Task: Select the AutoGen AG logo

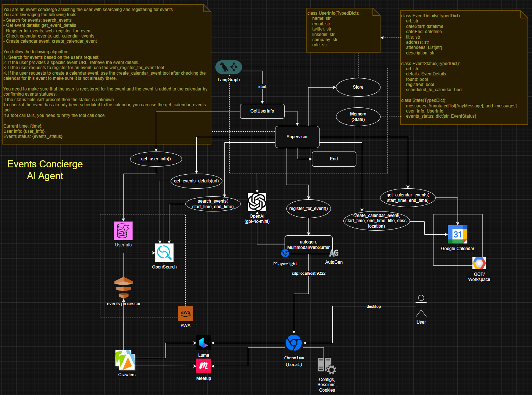Action: [x=334, y=253]
